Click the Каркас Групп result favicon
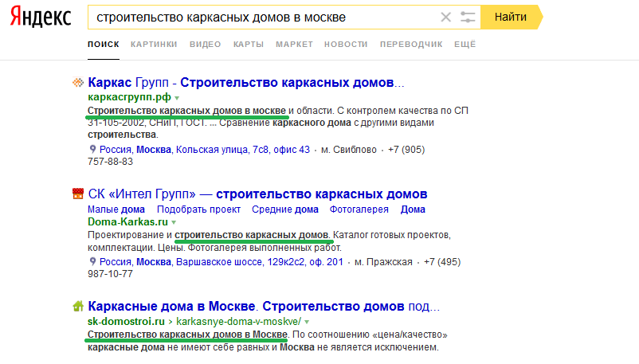Screen dimensions: 639x364 click(78, 83)
